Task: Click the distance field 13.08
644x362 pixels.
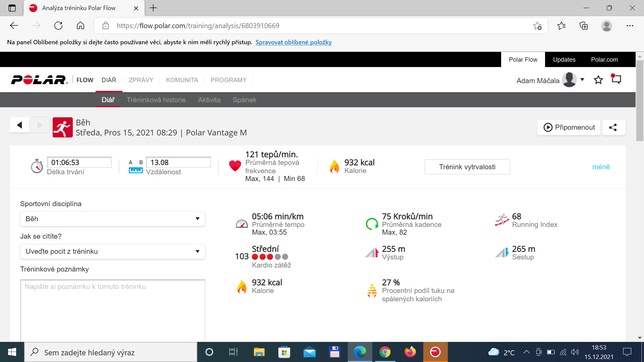Action: 178,162
